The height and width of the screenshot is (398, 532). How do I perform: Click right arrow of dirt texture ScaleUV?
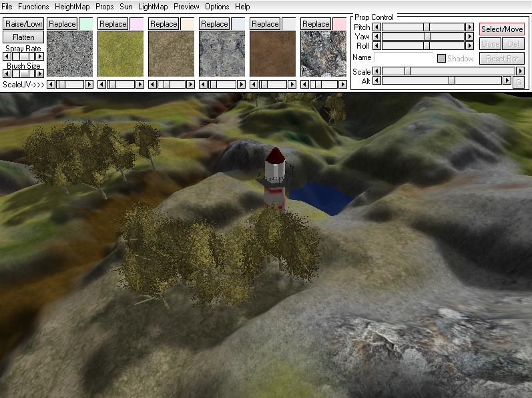coord(190,85)
